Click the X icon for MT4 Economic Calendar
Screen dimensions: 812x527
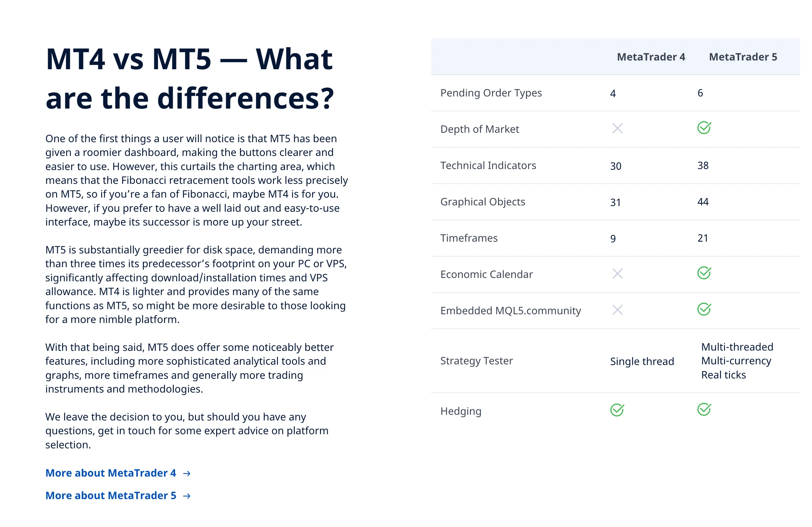617,274
